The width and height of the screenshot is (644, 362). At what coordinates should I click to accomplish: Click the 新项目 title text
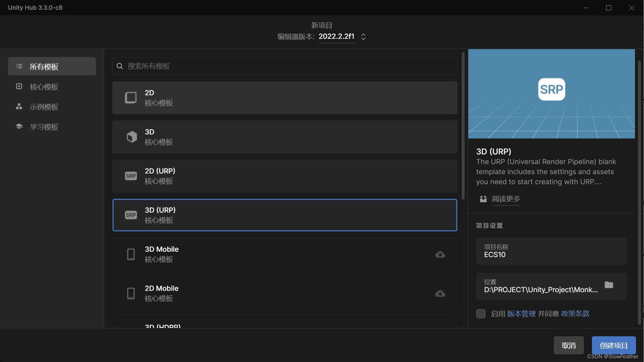pyautogui.click(x=322, y=25)
